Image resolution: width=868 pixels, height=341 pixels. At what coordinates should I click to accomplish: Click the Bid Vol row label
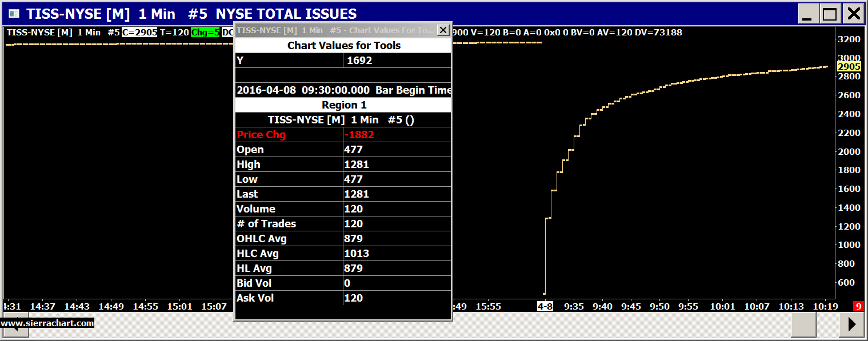254,283
